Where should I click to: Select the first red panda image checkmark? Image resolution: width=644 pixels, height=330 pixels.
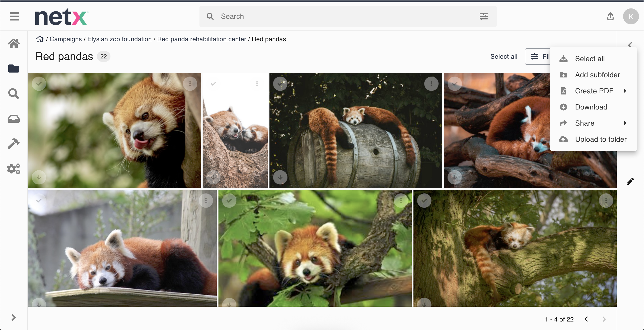coord(39,84)
